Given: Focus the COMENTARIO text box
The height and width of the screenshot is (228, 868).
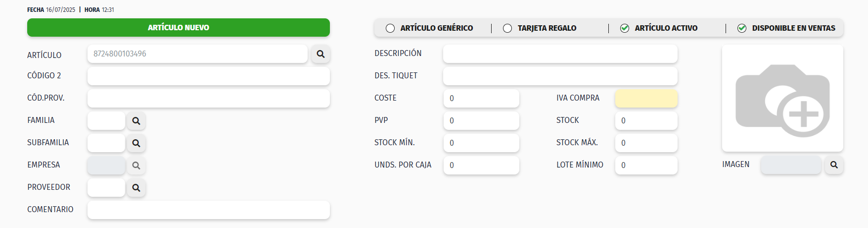Looking at the screenshot, I should tap(208, 210).
